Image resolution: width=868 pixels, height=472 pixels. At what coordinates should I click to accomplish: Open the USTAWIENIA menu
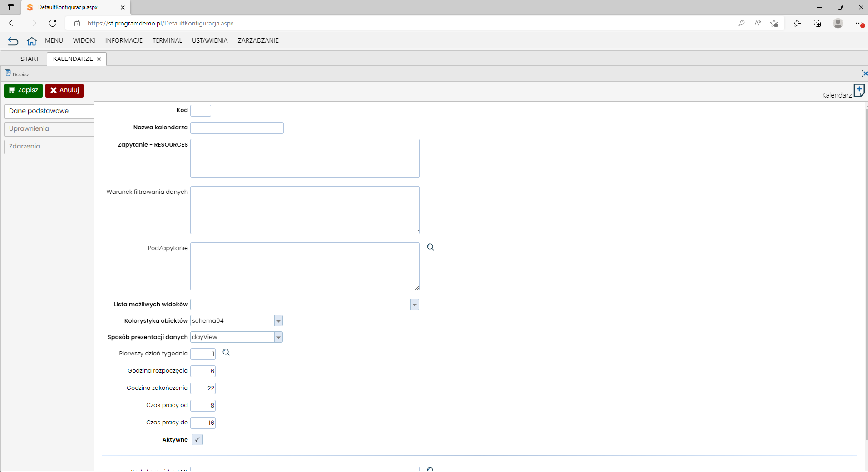pyautogui.click(x=210, y=41)
